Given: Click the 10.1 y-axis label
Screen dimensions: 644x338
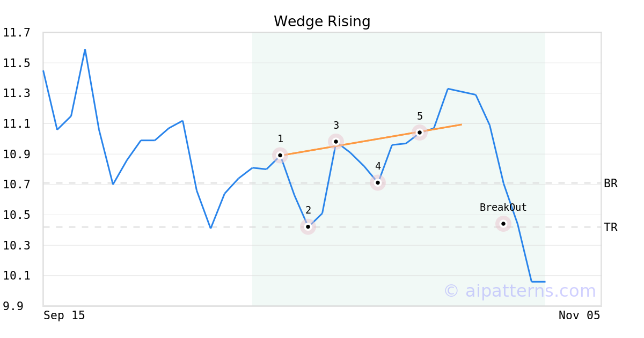Looking at the screenshot, I should 17,276.
